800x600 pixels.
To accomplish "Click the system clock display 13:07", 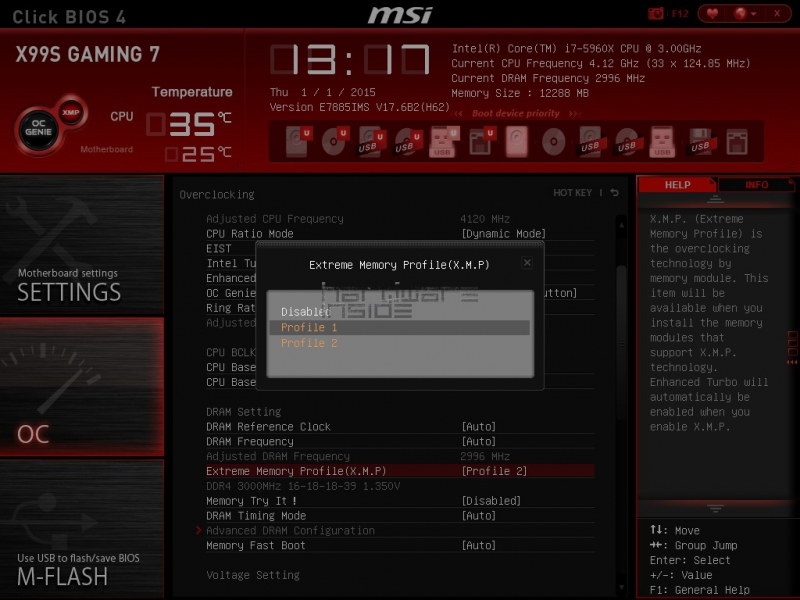I will click(x=350, y=60).
